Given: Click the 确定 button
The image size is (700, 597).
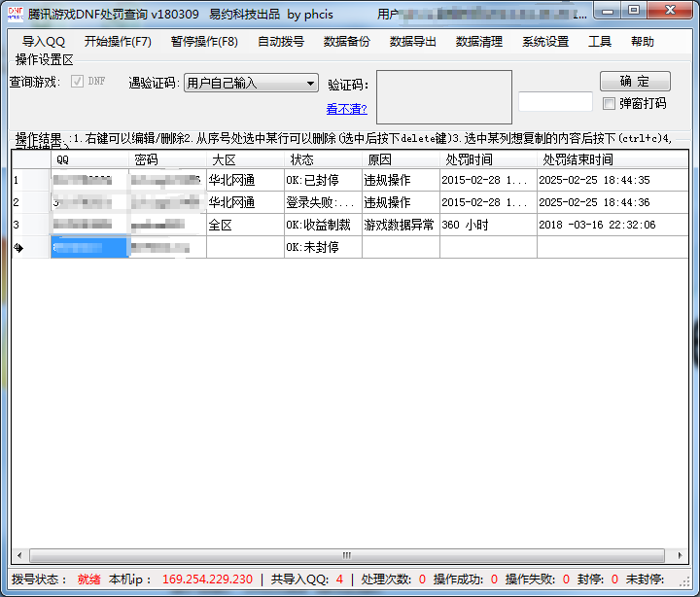Looking at the screenshot, I should pos(635,81).
